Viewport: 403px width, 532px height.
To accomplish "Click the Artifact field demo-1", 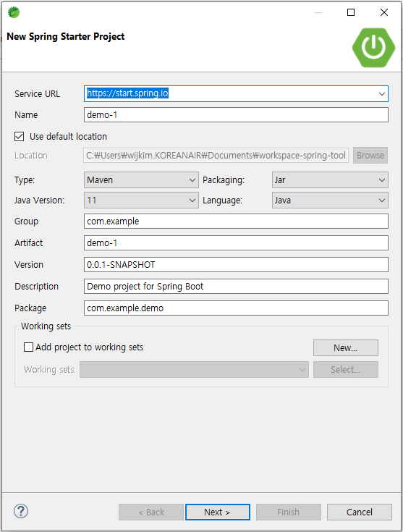I will (236, 243).
